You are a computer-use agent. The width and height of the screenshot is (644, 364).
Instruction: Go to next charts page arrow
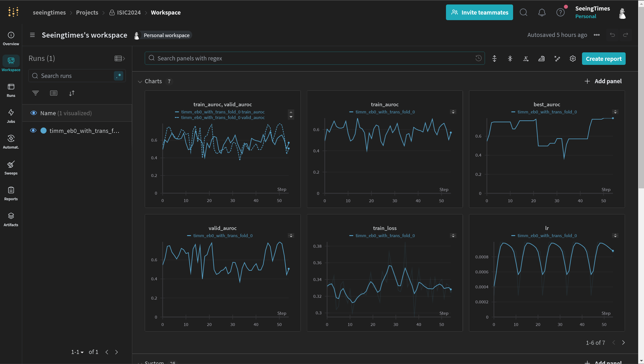click(623, 343)
